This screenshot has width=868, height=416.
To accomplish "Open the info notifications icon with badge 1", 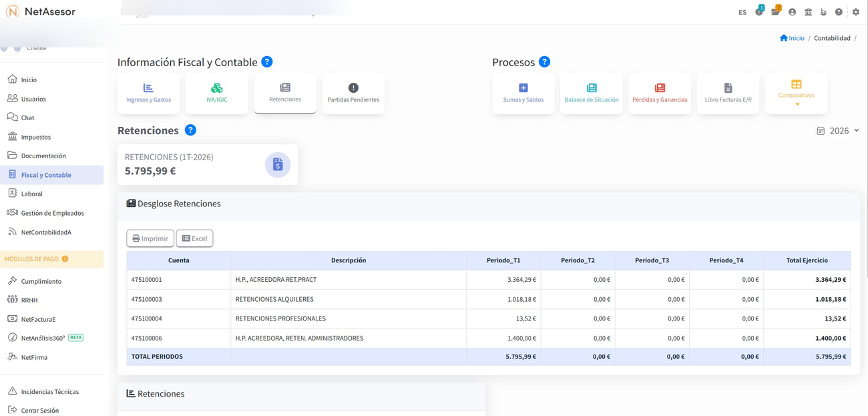I will point(759,11).
